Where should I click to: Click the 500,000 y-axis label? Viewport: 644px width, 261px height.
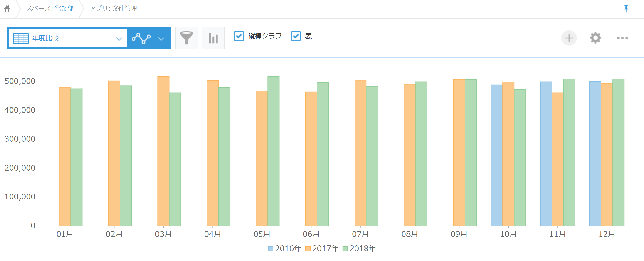(x=20, y=81)
